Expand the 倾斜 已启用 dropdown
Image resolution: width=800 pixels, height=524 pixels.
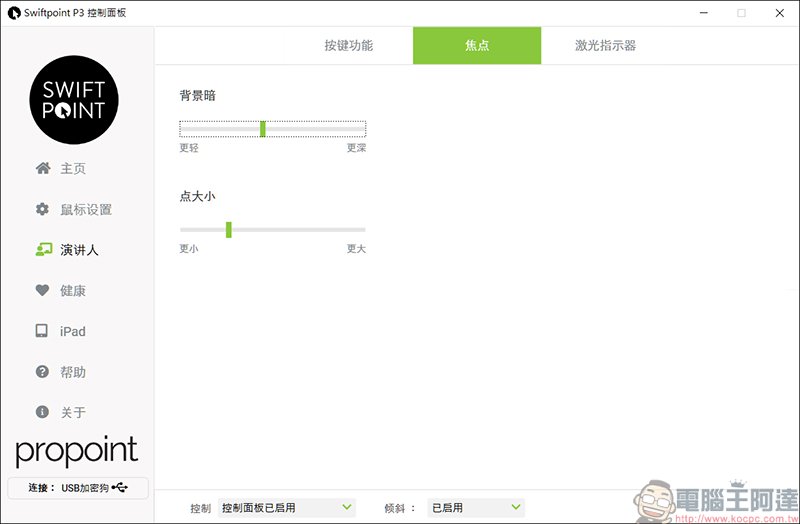476,508
